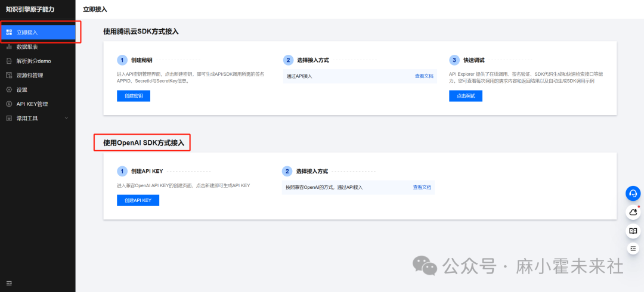The width and height of the screenshot is (644, 292).
Task: Open the blue headset customer service button
Action: tap(633, 193)
